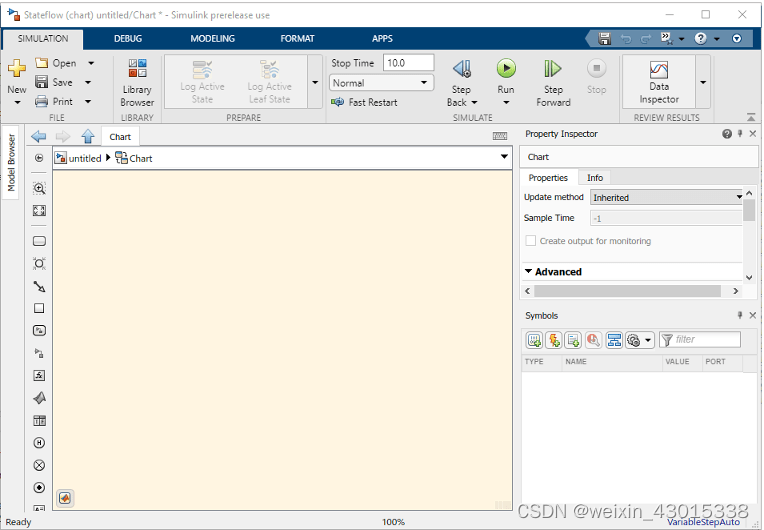Click the Fit to View icon

click(x=39, y=210)
